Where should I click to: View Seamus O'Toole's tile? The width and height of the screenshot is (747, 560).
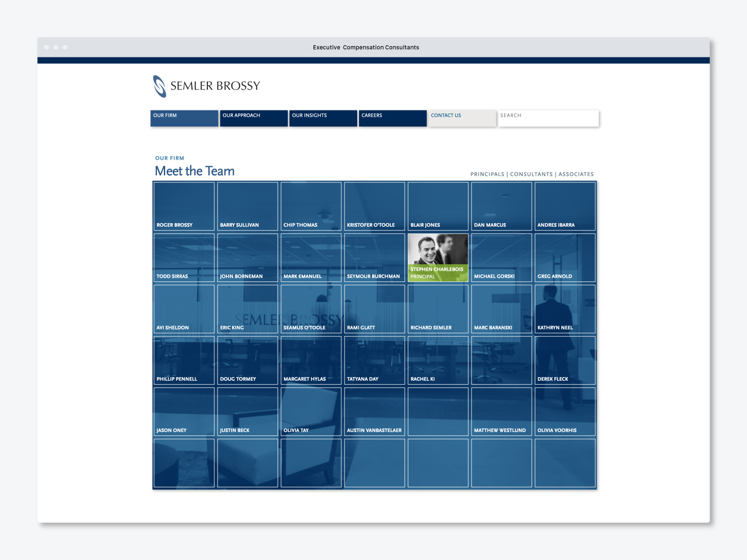(311, 309)
